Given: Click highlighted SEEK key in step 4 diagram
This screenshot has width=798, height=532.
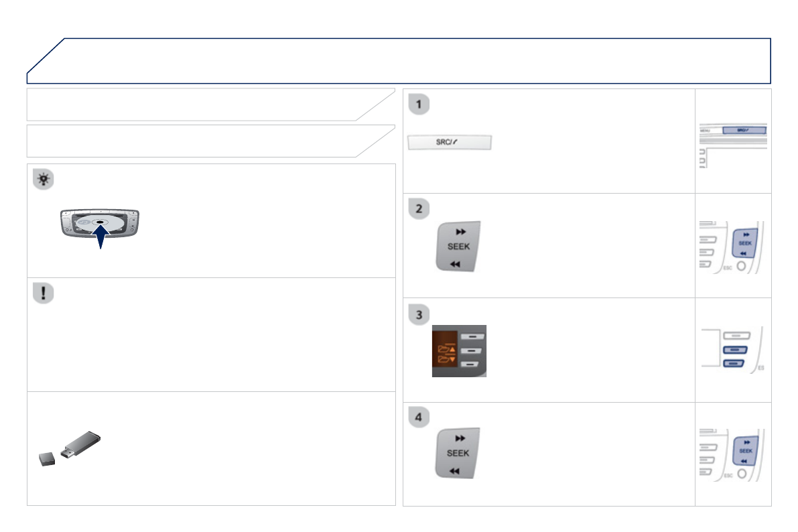Looking at the screenshot, I should click(x=744, y=451).
